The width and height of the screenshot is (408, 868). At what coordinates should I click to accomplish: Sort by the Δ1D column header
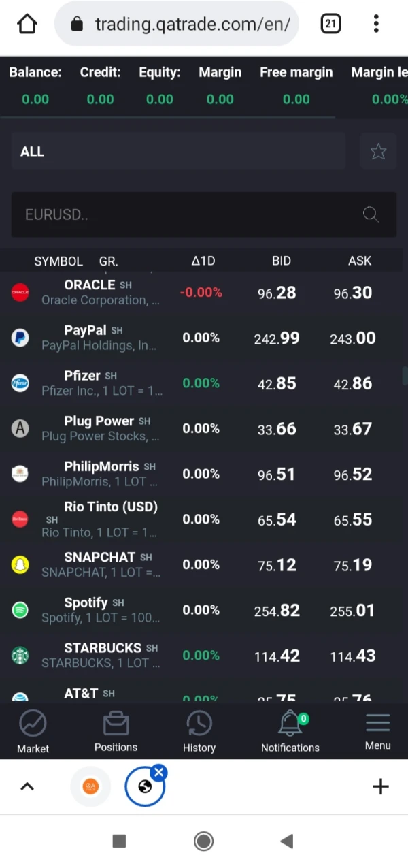point(203,261)
